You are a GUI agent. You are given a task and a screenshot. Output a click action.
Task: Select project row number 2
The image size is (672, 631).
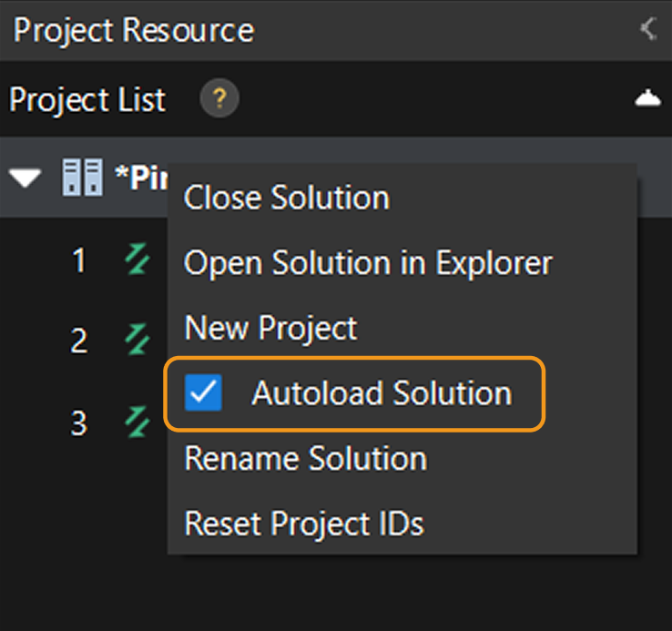coord(79,341)
